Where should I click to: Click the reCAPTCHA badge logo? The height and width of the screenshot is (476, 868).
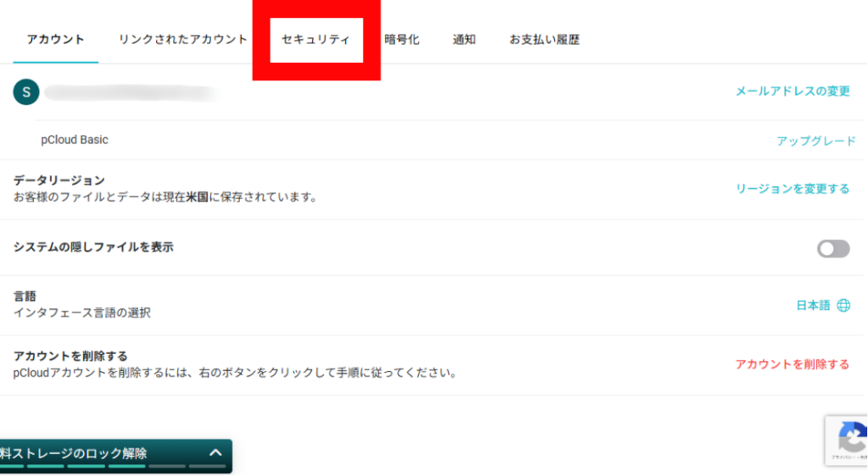[x=850, y=439]
